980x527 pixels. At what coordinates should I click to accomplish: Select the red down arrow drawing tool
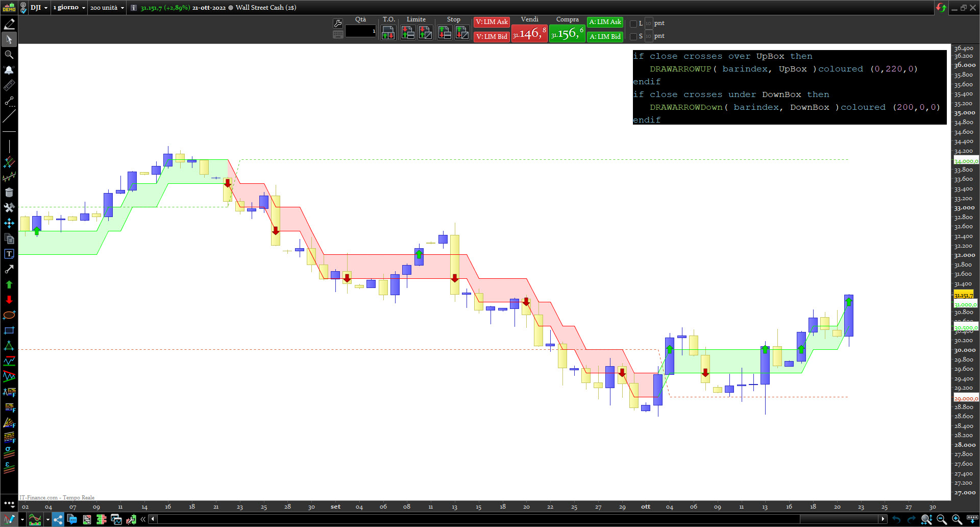coord(9,300)
